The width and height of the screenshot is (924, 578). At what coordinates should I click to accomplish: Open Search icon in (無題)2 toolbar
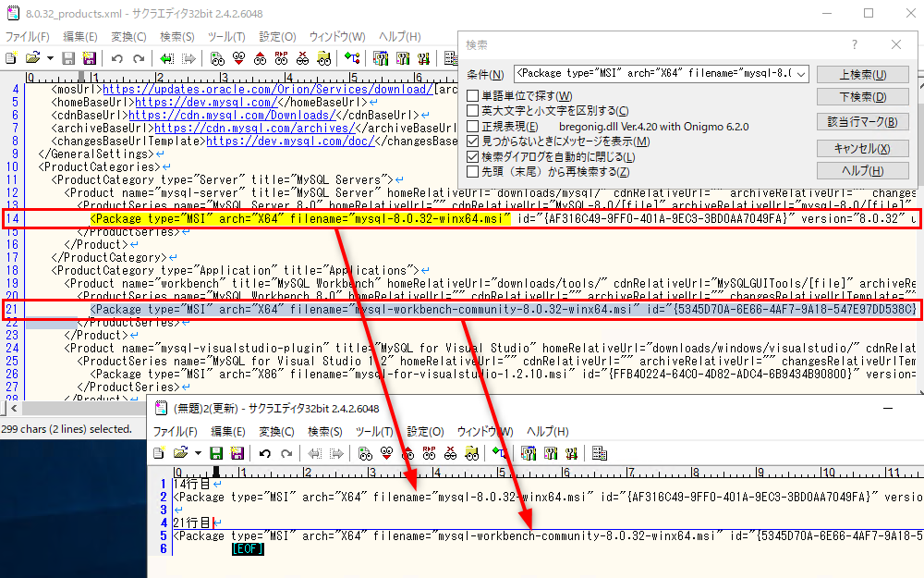[365, 453]
